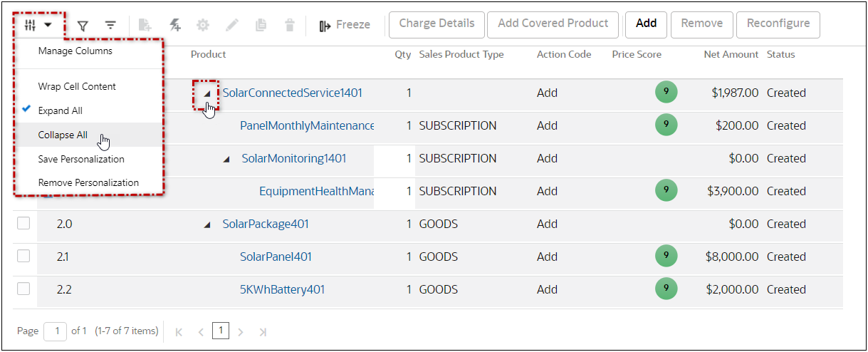The height and width of the screenshot is (352, 868).
Task: Open SolarMonitoring1401 product link
Action: (294, 158)
